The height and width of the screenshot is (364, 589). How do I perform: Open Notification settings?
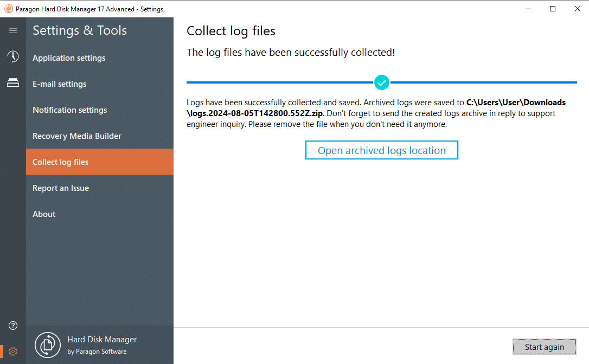[69, 110]
